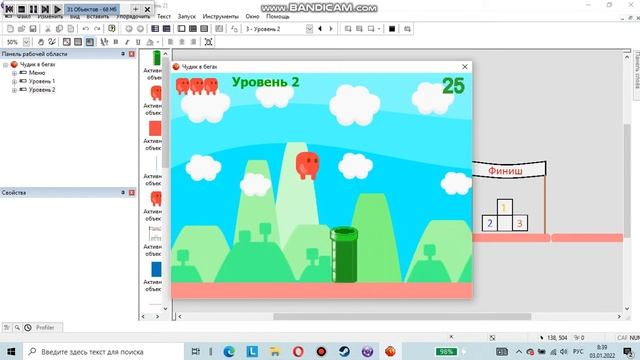
Task: Toggle underline text formatting
Action: [138, 42]
